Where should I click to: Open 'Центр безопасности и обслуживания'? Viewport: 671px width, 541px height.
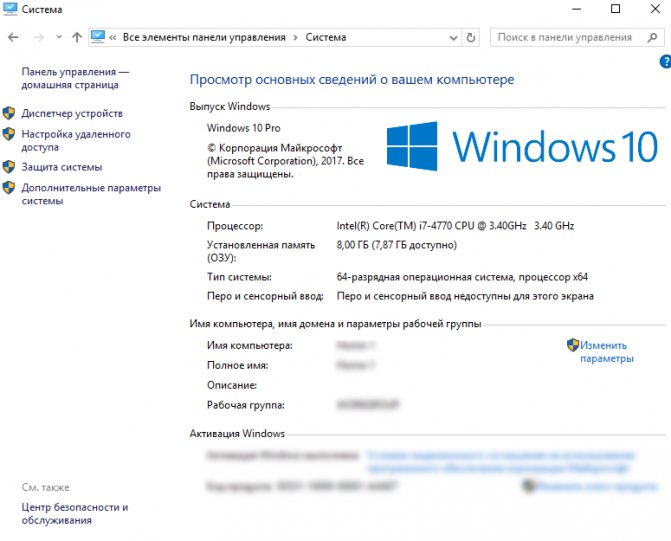pyautogui.click(x=75, y=513)
